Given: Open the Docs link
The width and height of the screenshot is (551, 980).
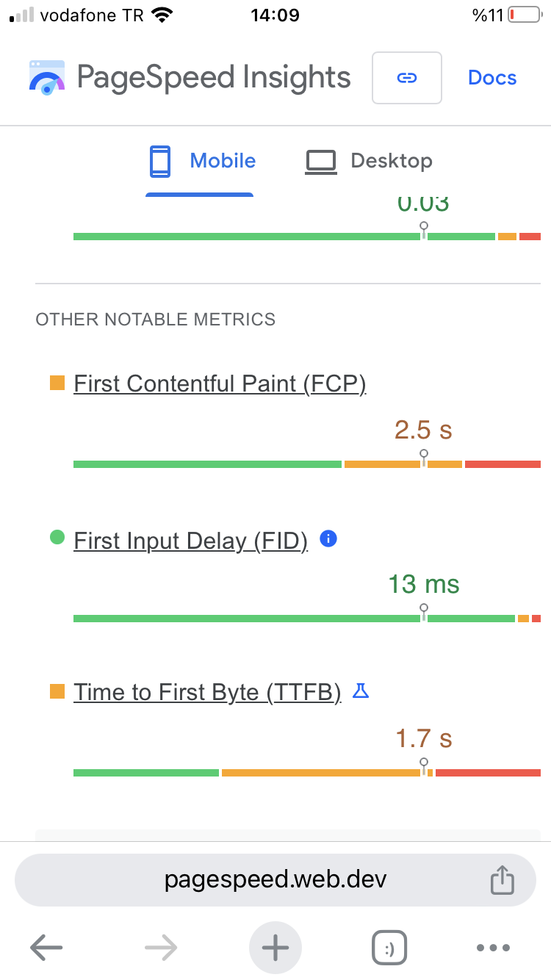Looking at the screenshot, I should click(492, 78).
